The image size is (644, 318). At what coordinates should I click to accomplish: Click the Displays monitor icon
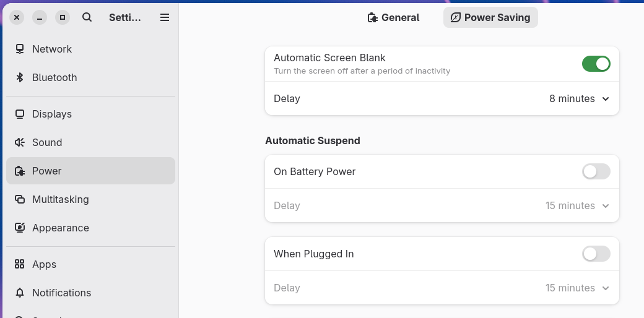(20, 114)
